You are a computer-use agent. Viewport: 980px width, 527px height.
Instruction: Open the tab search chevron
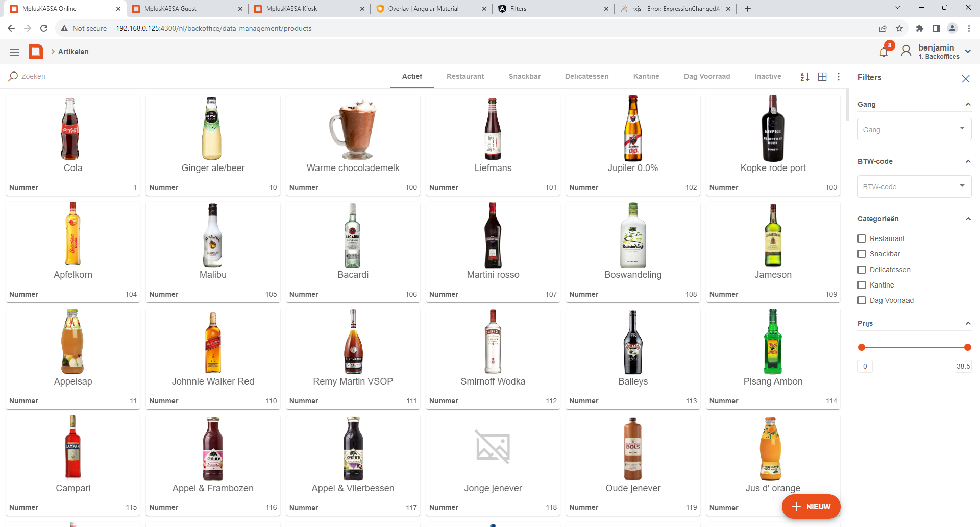click(x=898, y=7)
